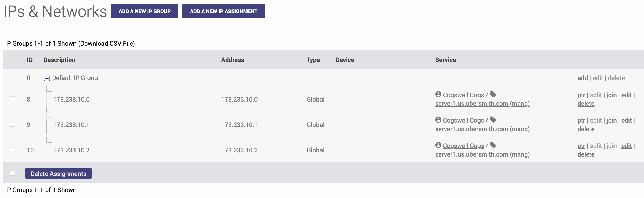Image resolution: width=644 pixels, height=198 pixels.
Task: Click the tag icon in row 173.233.10.0
Action: [493, 94]
